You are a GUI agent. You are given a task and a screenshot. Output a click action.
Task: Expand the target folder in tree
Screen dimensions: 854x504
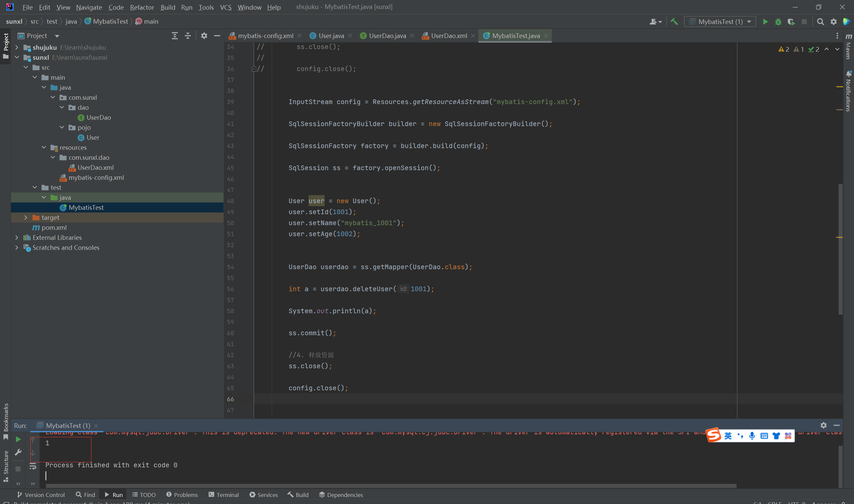(x=26, y=217)
